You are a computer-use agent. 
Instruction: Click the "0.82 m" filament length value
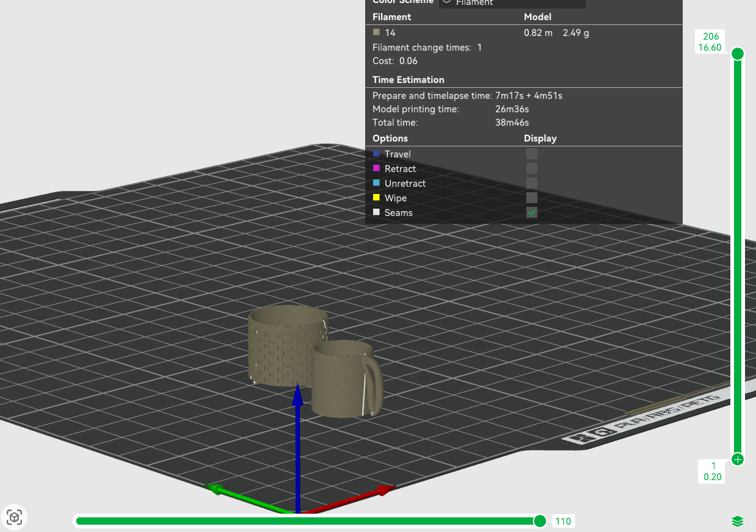[538, 33]
